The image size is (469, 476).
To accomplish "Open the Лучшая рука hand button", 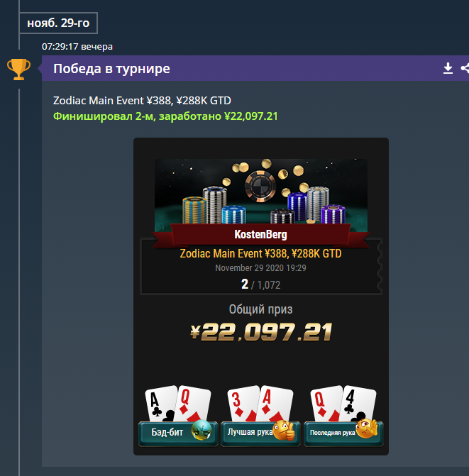I will pyautogui.click(x=260, y=433).
